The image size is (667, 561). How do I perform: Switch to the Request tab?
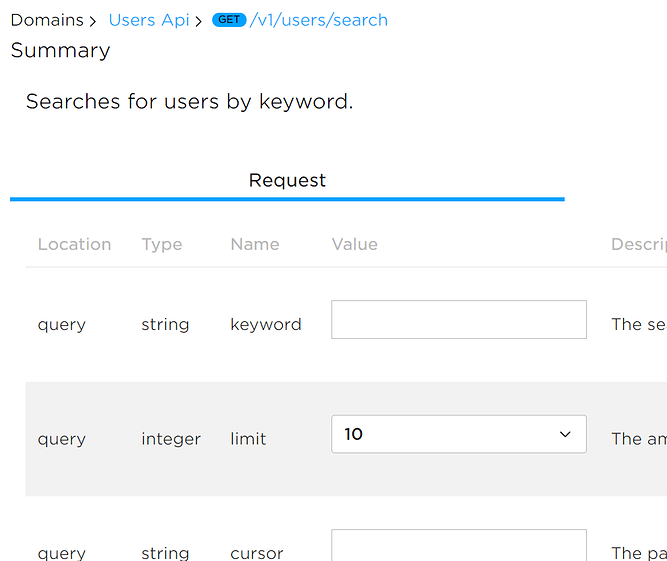click(x=287, y=180)
